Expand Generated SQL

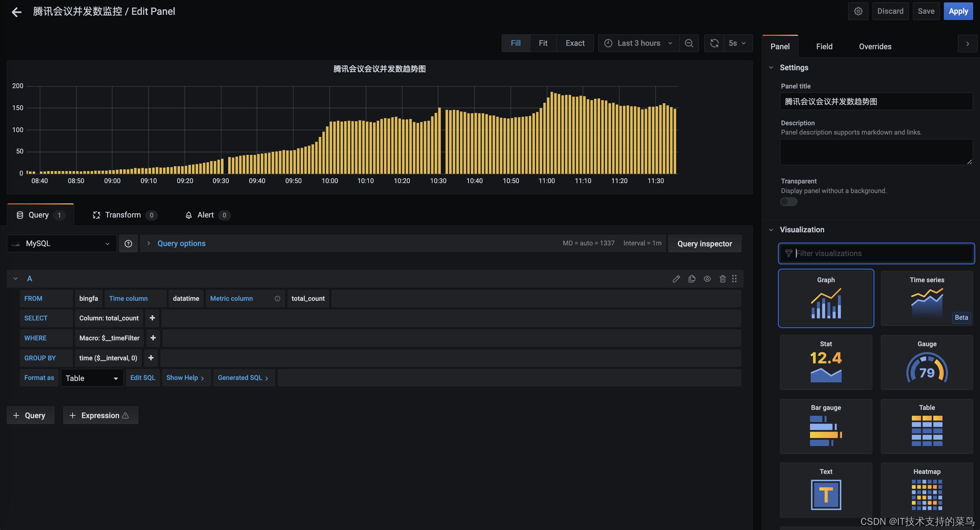[x=244, y=378]
